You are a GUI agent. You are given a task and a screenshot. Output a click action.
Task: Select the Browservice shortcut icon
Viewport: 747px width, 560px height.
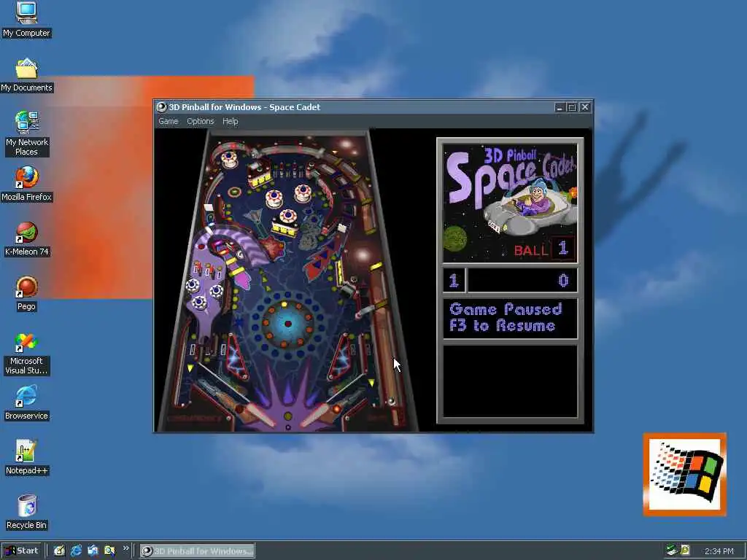[x=26, y=402]
